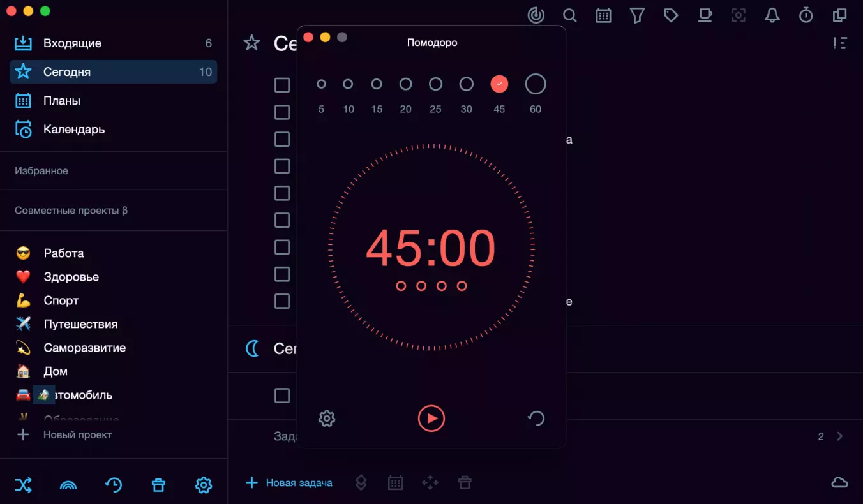Click the Входящие count 6
Screen dimensions: 863x504
(x=209, y=43)
